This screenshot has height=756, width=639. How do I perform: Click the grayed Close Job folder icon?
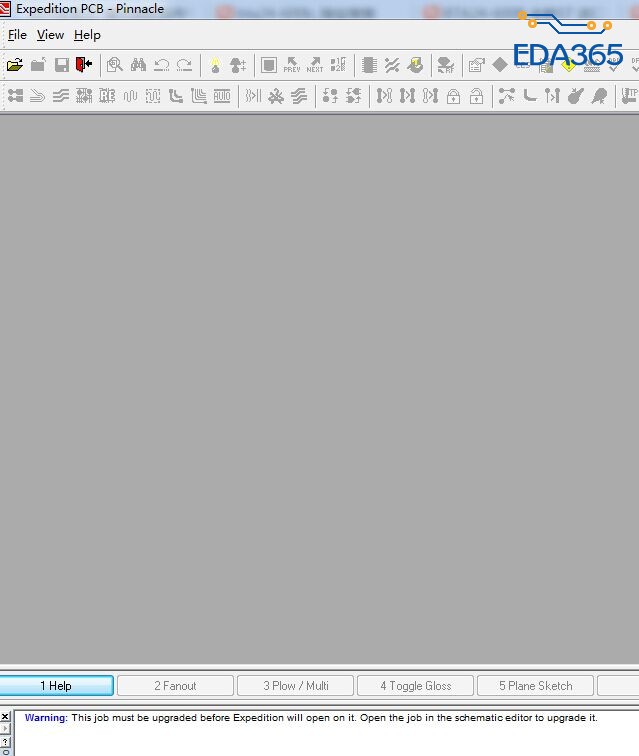tap(38, 65)
